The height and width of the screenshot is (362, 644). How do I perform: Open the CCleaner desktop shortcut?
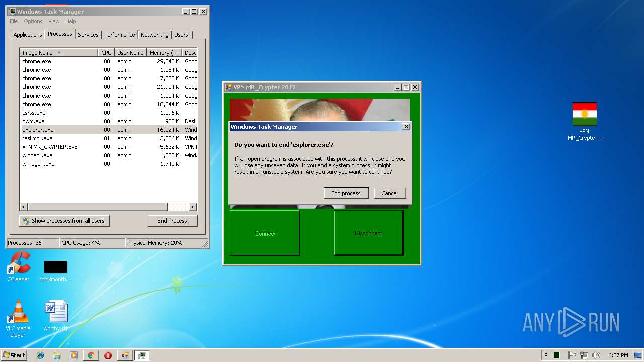click(18, 266)
